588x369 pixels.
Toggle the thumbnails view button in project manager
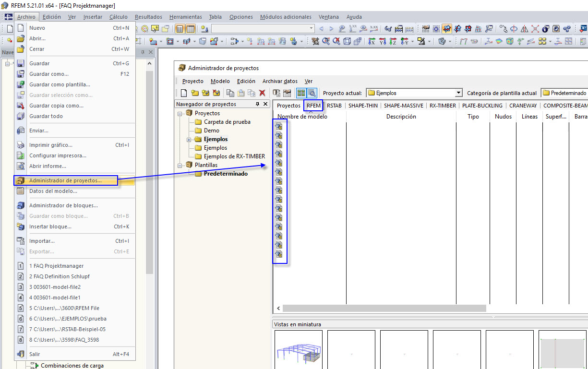coord(301,93)
